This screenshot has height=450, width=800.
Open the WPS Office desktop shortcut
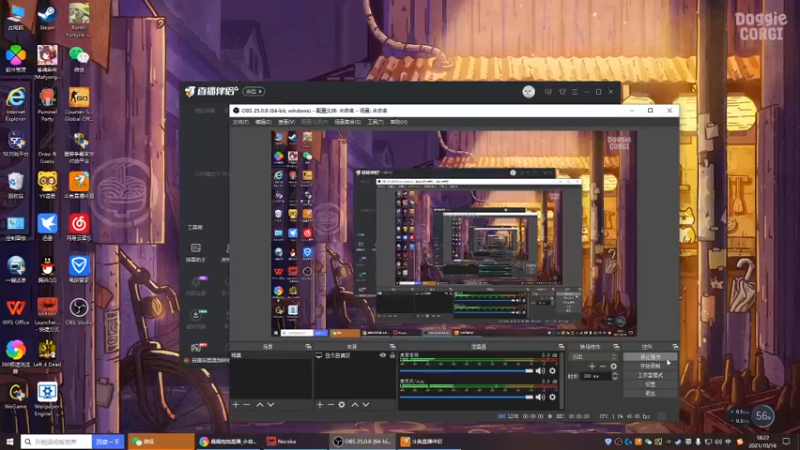(x=15, y=312)
